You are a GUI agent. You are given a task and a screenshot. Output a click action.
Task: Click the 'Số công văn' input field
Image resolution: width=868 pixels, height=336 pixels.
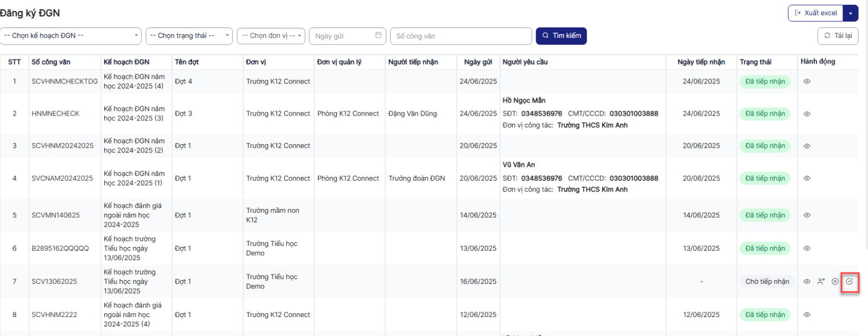[461, 36]
